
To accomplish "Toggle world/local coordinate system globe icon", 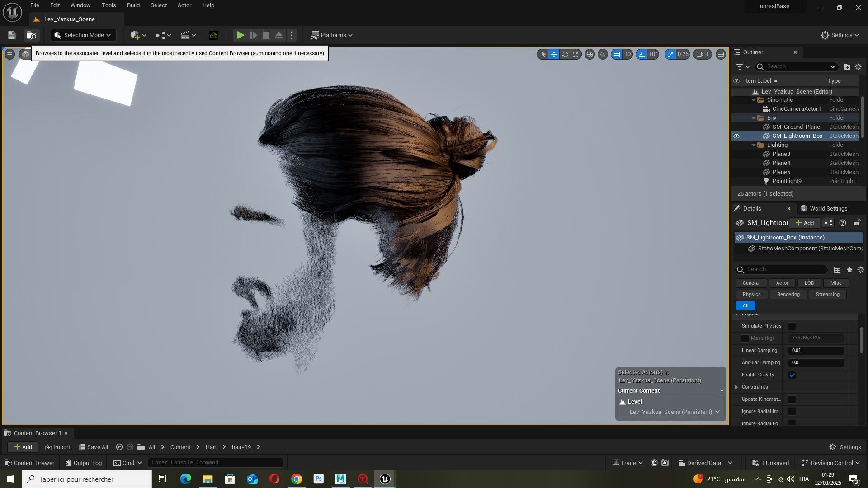I will click(x=590, y=54).
